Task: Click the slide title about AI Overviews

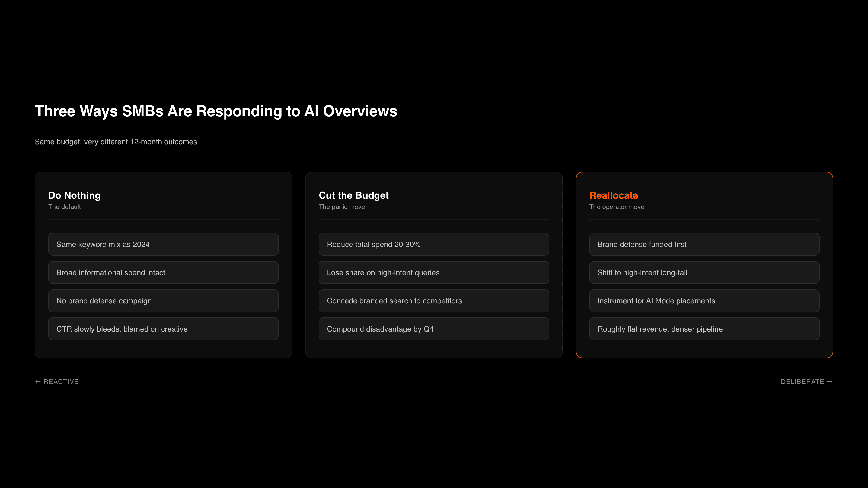Action: click(216, 111)
